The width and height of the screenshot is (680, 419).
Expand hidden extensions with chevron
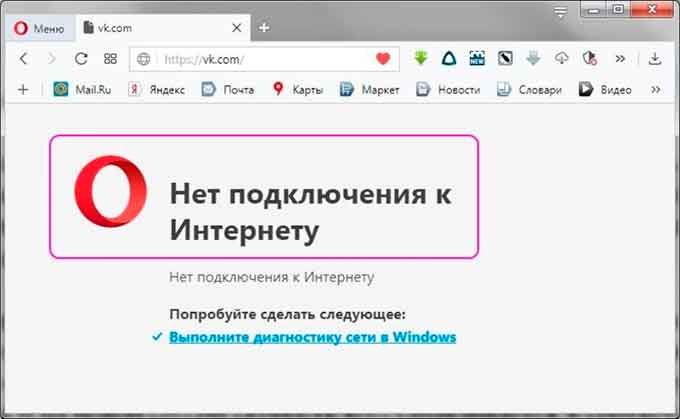620,59
